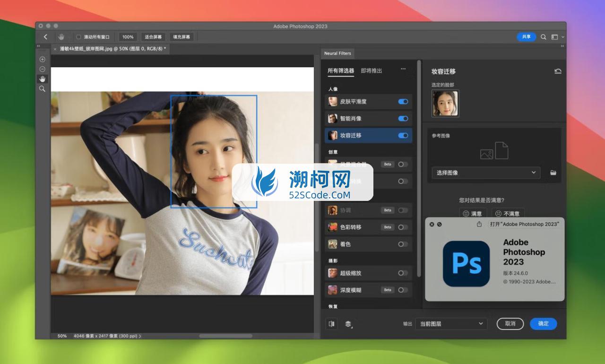Switch to the 所有筛选器 tab
Viewport: 605px width, 364px height.
[x=341, y=71]
